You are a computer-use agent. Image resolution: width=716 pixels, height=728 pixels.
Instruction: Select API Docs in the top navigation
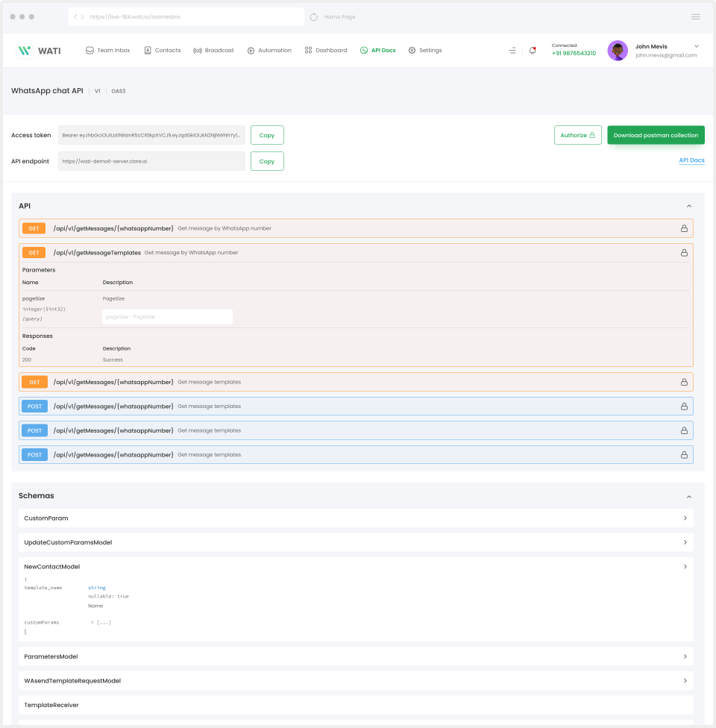(378, 50)
